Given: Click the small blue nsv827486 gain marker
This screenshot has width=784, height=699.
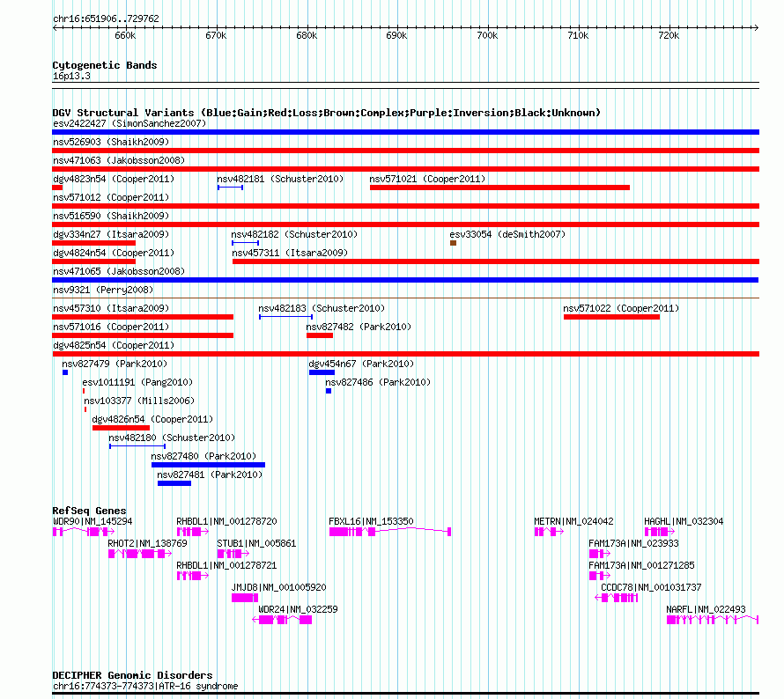Looking at the screenshot, I should 329,391.
